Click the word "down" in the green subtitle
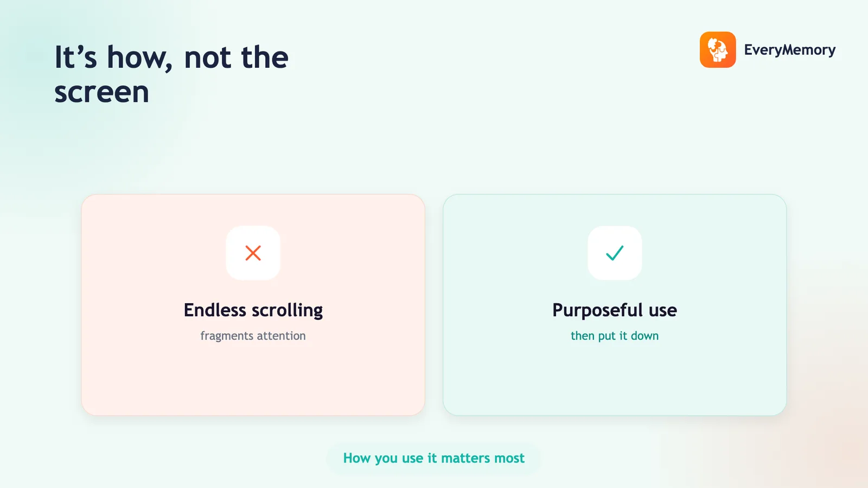Screen dimensions: 868x488 coord(644,336)
